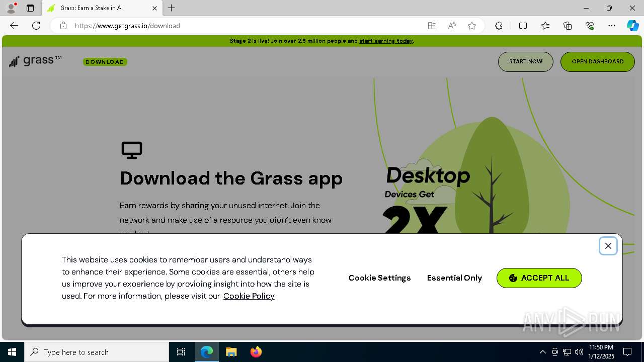Close the Grass tab
The image size is (644, 362).
pyautogui.click(x=154, y=8)
